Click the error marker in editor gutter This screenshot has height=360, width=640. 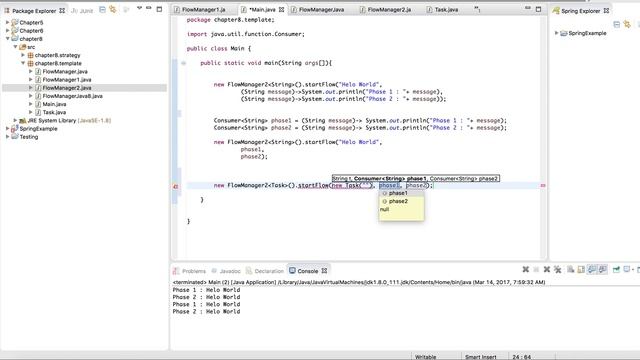click(x=176, y=186)
